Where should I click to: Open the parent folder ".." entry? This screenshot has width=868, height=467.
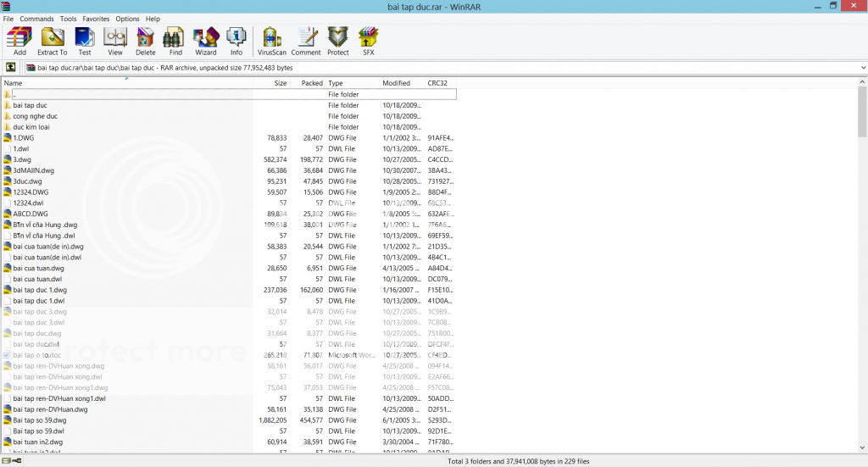coord(14,95)
